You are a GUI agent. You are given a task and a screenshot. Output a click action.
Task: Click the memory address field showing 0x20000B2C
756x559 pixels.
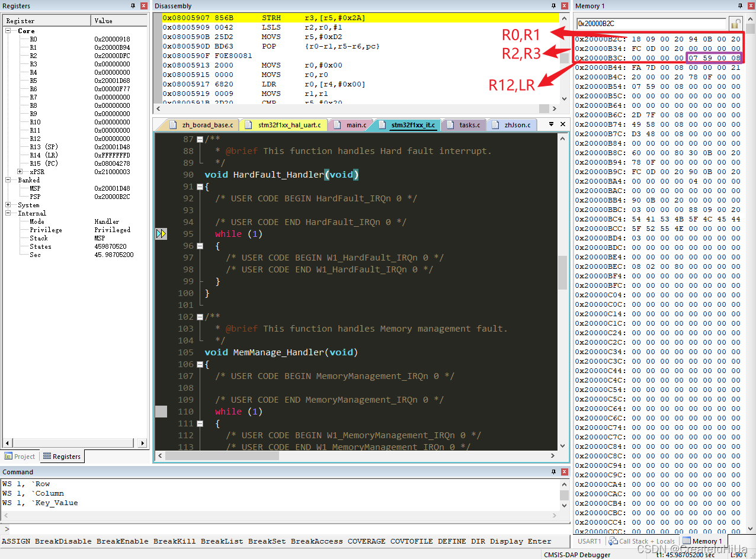(652, 25)
